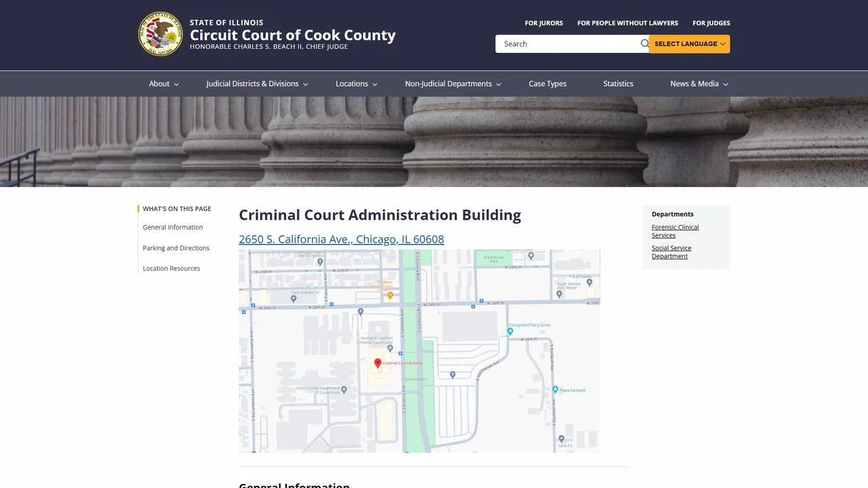Click the Super Service Auto Repair pin
The image size is (868, 488).
pos(559,294)
